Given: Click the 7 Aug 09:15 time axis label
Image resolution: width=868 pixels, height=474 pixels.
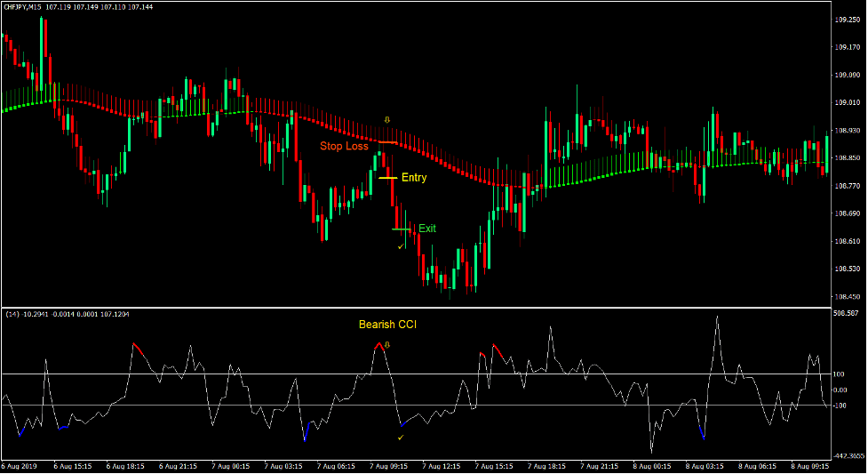Looking at the screenshot, I should pyautogui.click(x=391, y=466).
